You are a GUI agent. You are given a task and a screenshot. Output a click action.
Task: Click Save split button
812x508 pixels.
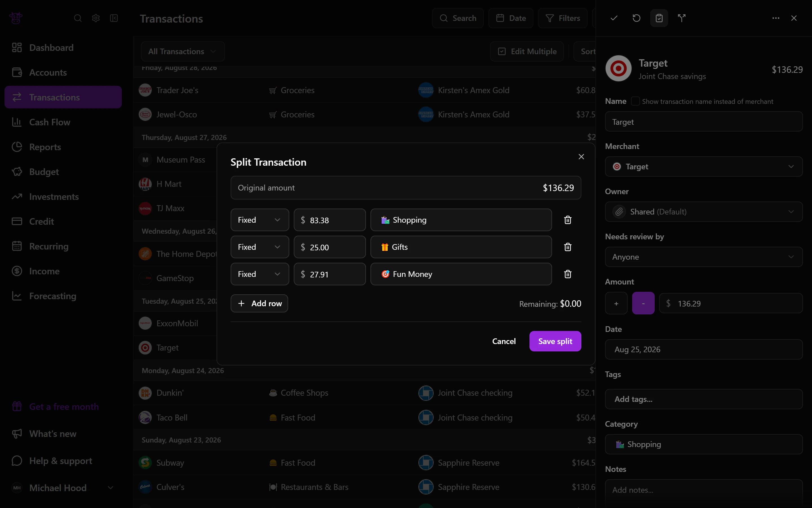[555, 341]
